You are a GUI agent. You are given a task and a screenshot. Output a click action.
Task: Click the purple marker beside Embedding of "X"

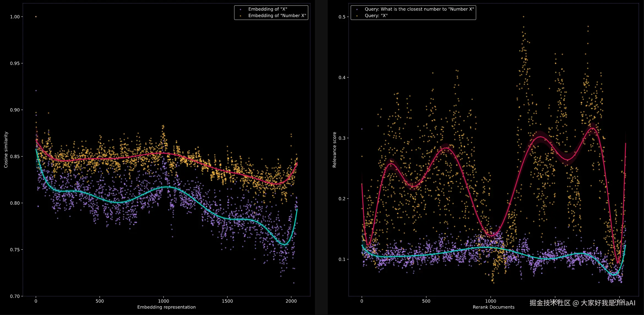coord(240,9)
